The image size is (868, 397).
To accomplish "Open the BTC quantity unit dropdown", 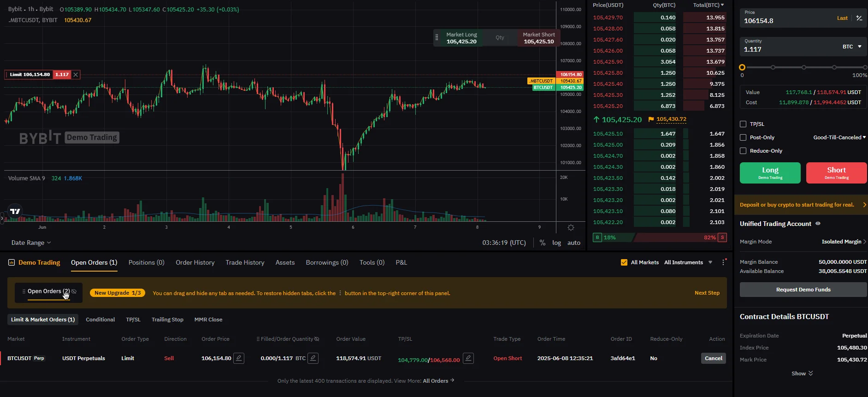I will pyautogui.click(x=852, y=47).
